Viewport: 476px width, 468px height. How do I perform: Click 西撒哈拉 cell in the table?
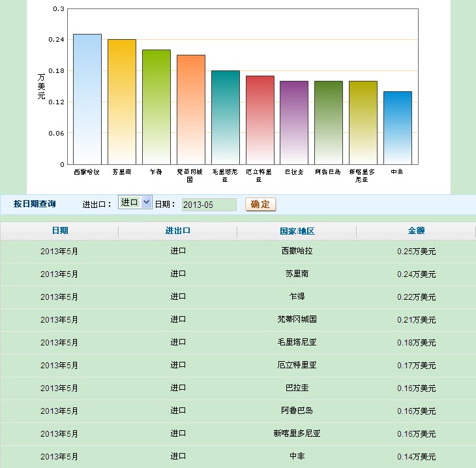[297, 251]
